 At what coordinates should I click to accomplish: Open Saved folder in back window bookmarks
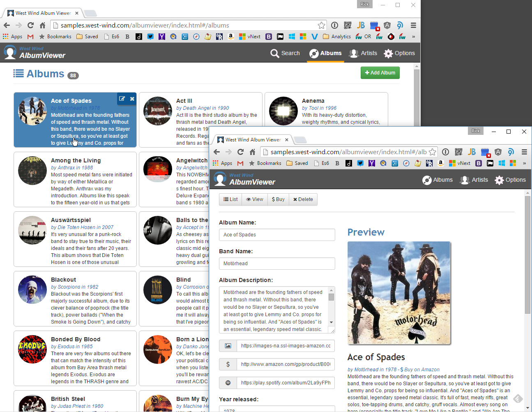point(88,37)
